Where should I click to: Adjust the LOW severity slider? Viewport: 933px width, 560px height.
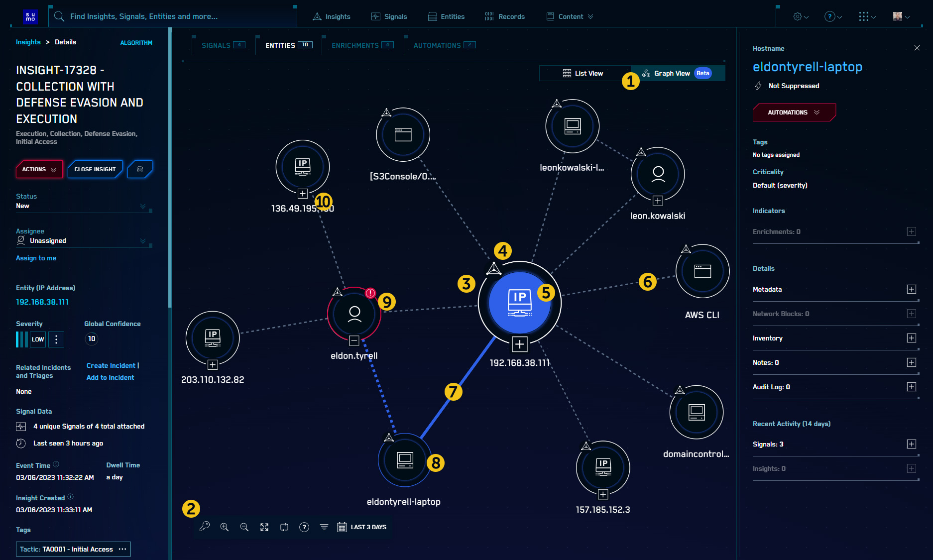(x=22, y=339)
